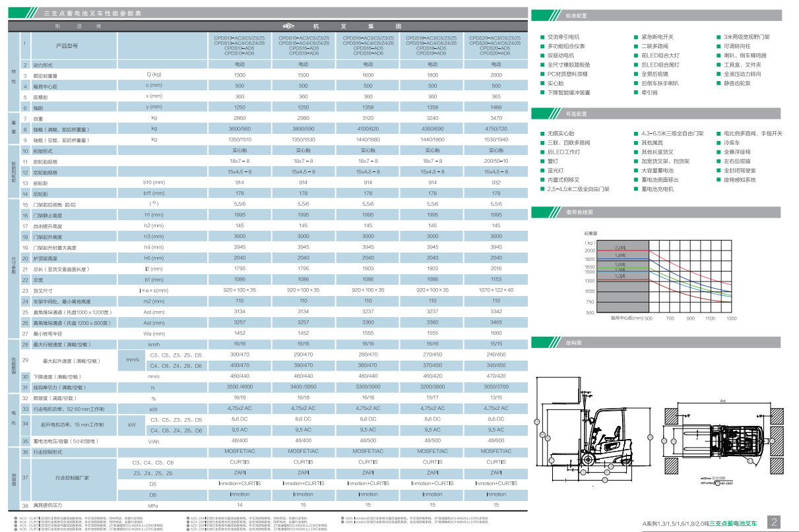This screenshot has height=532, width=799.
Task: Click the green bullet beside 警灯
Action: click(542, 161)
